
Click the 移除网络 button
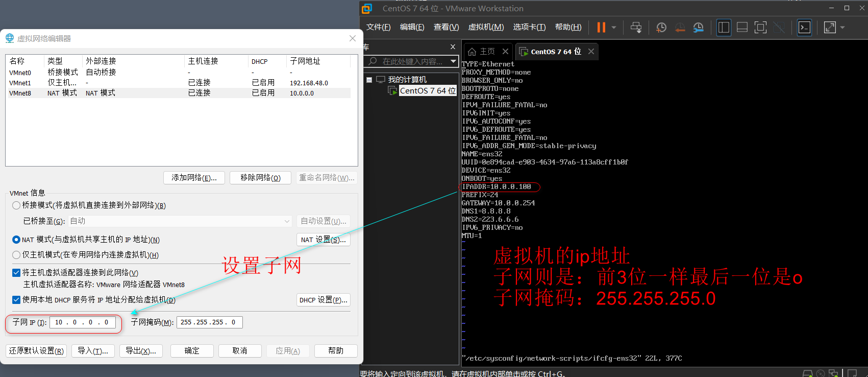click(x=260, y=178)
